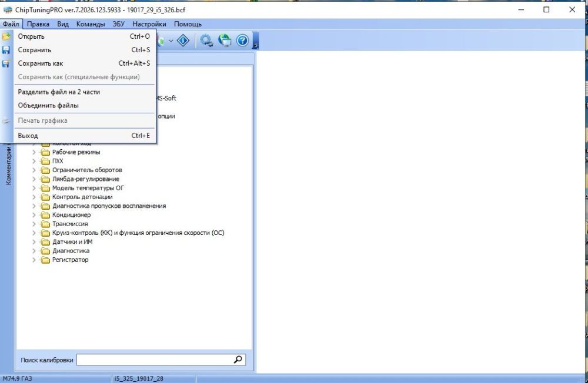Click the blue diamond info toolbar icon
This screenshot has height=383, width=588.
coord(183,40)
